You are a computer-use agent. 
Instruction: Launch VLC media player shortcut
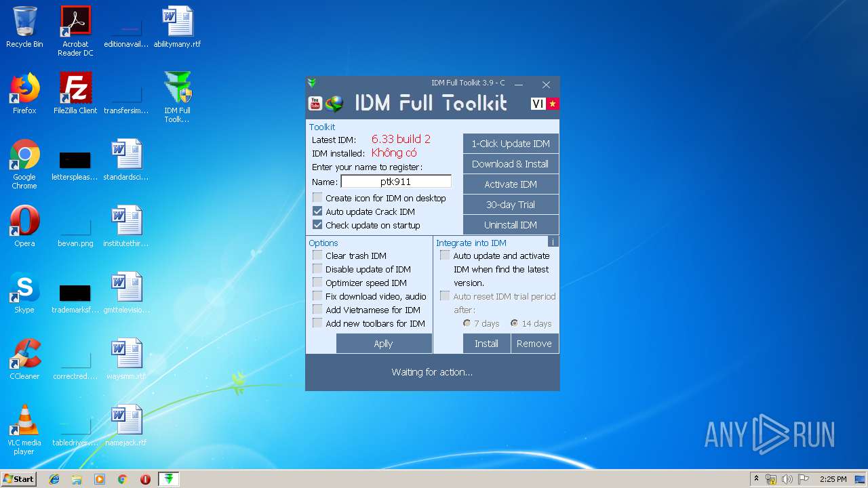tap(24, 429)
